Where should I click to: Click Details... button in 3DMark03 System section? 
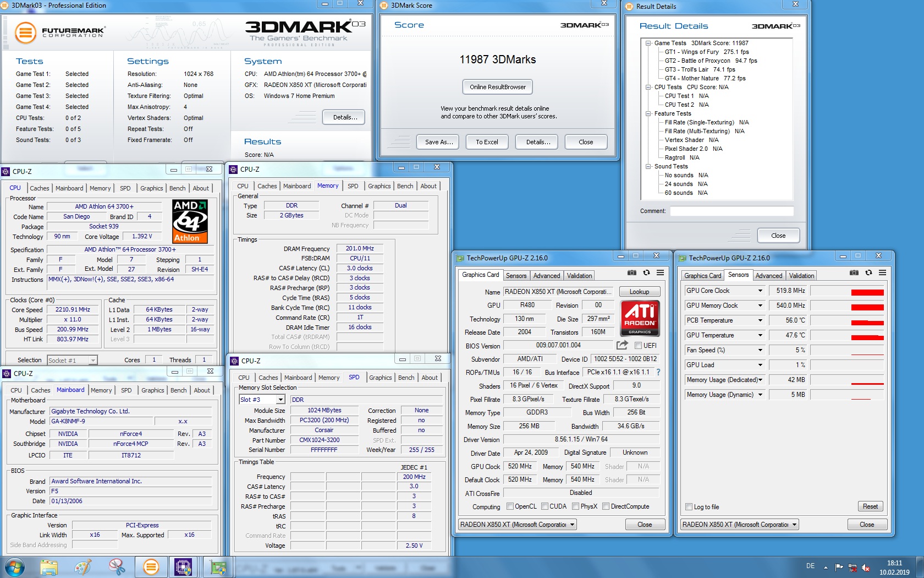[x=345, y=117]
